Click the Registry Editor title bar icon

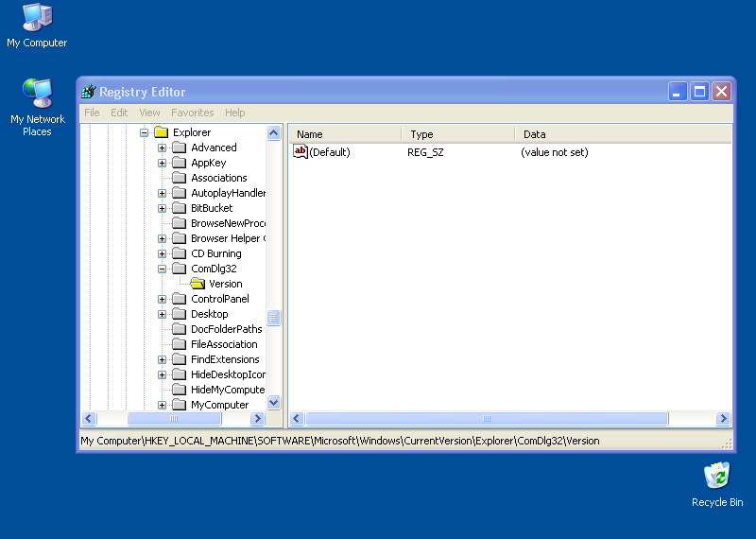tap(89, 91)
